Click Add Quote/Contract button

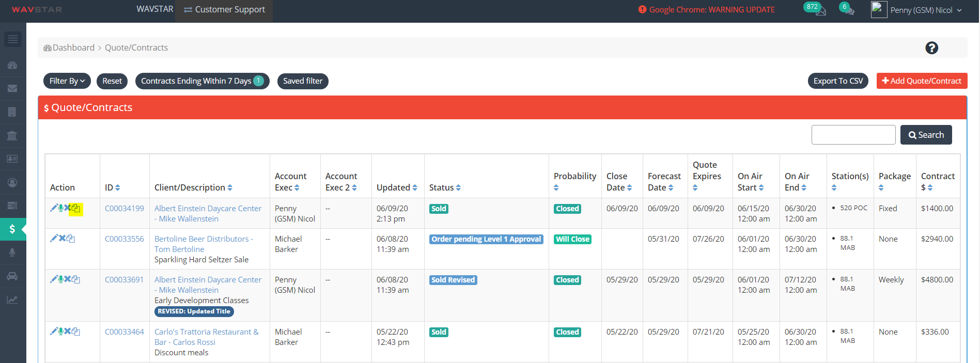(x=922, y=81)
